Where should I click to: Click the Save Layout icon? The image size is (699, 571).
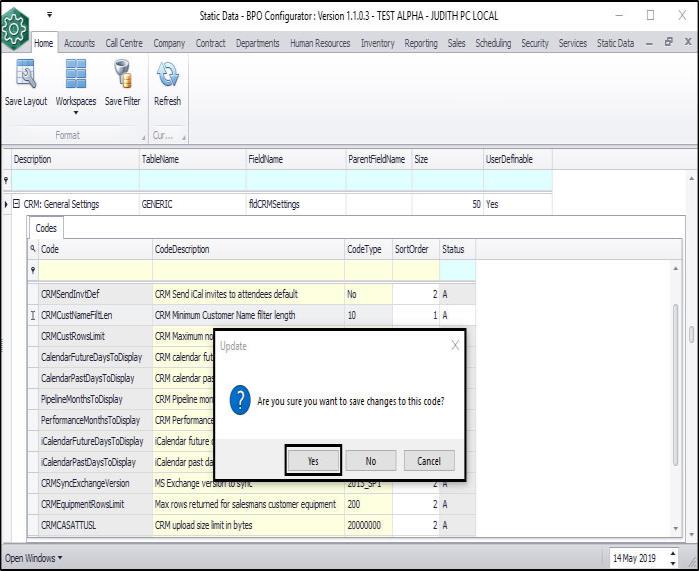26,74
